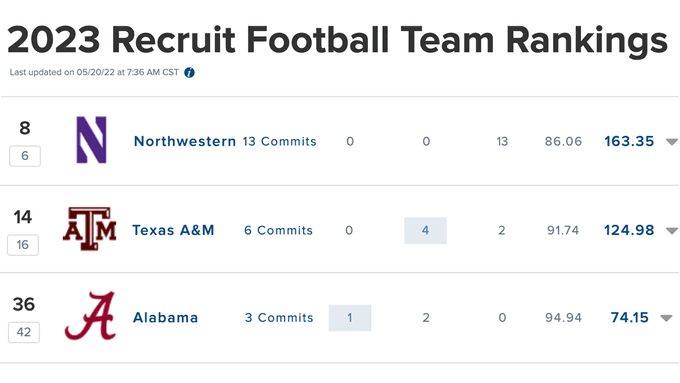View Northwestern's 13 Commits list
680x383 pixels.
coord(280,141)
